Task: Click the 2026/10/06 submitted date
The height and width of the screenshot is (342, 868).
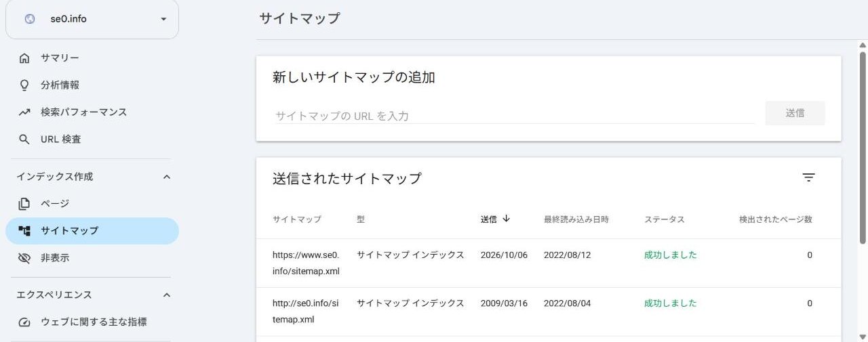Action: (504, 255)
